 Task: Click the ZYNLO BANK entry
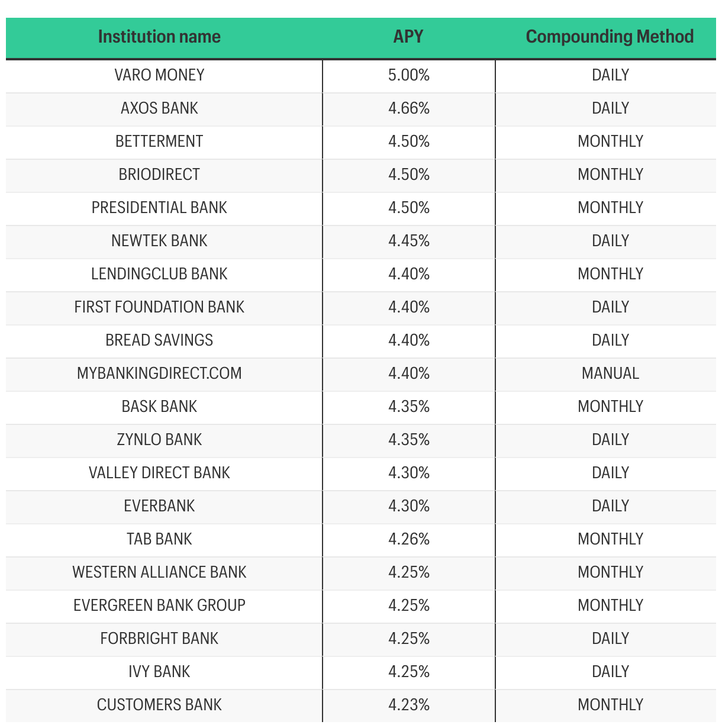tap(159, 440)
